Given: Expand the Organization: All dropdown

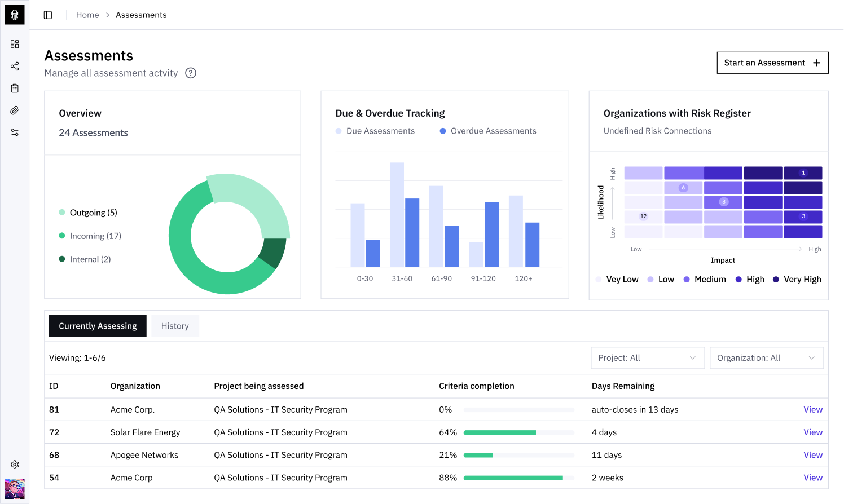Looking at the screenshot, I should [x=766, y=358].
